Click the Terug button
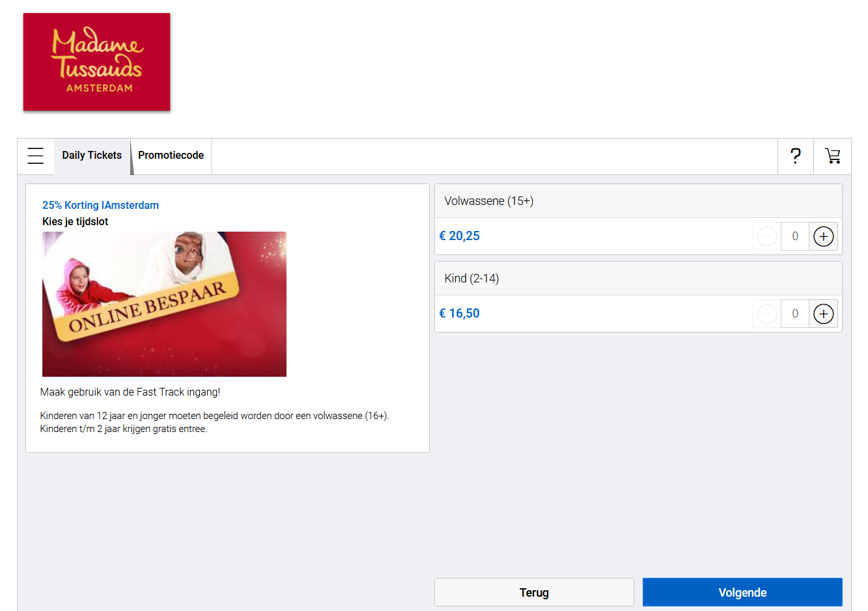 click(533, 592)
